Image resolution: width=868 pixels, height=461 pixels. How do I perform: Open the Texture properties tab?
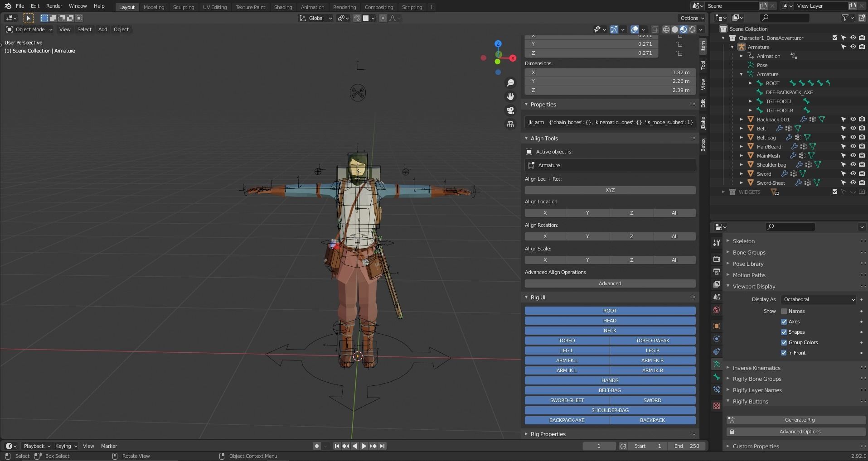(x=716, y=406)
